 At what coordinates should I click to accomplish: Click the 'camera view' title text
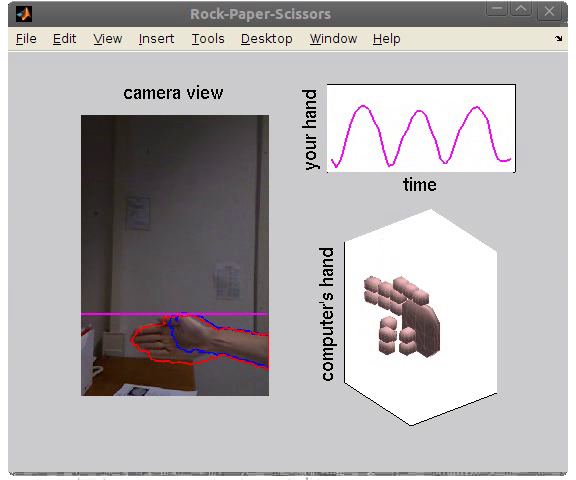point(173,93)
